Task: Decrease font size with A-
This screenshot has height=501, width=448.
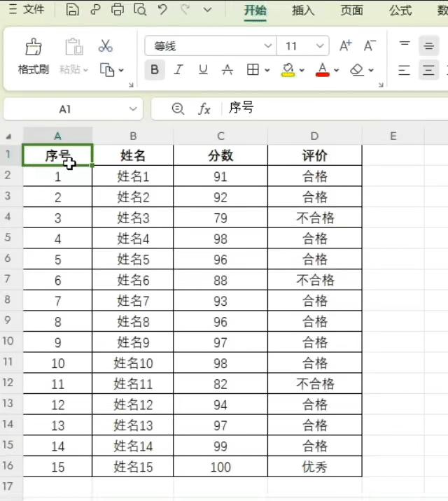Action: (370, 45)
